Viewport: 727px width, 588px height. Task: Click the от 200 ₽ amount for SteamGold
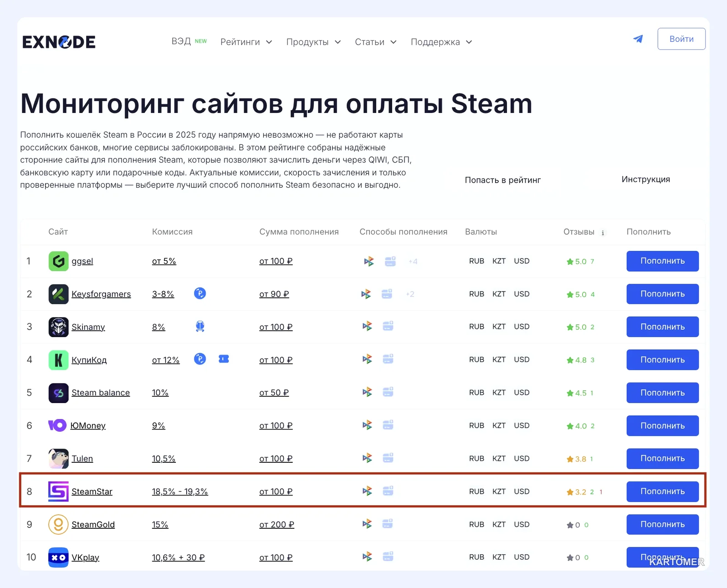277,525
